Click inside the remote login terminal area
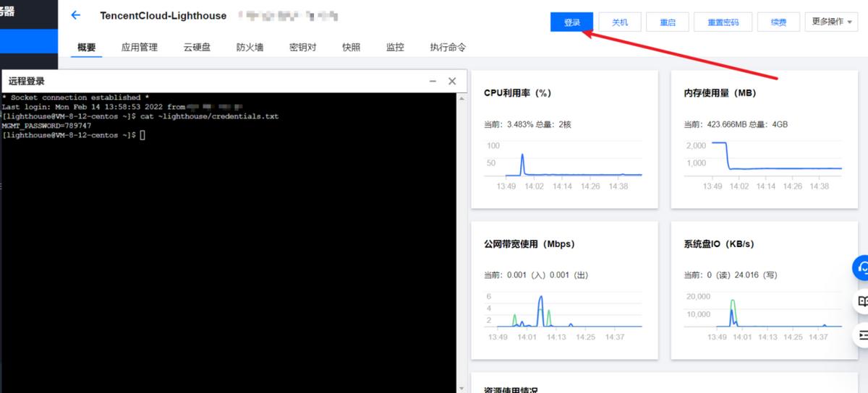 point(229,242)
